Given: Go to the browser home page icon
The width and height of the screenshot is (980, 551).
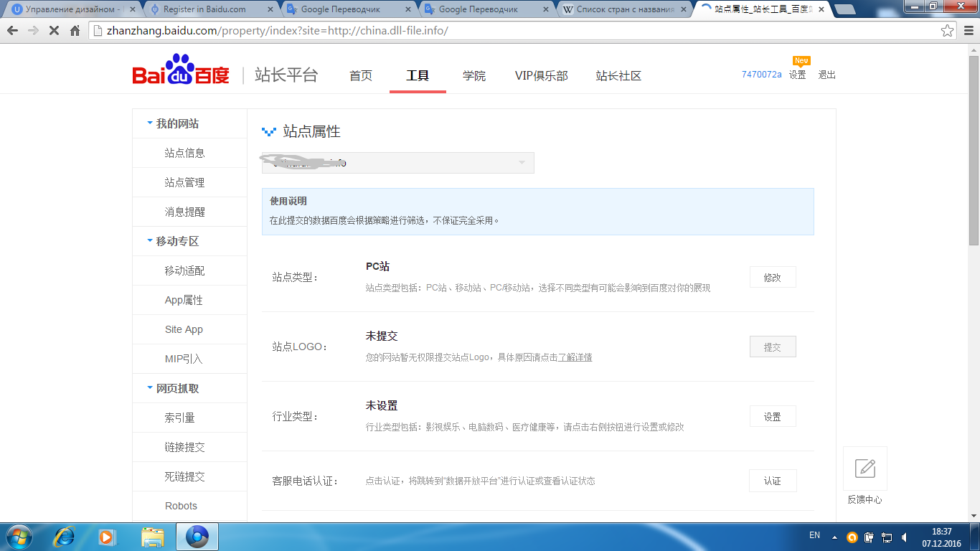Looking at the screenshot, I should click(75, 31).
